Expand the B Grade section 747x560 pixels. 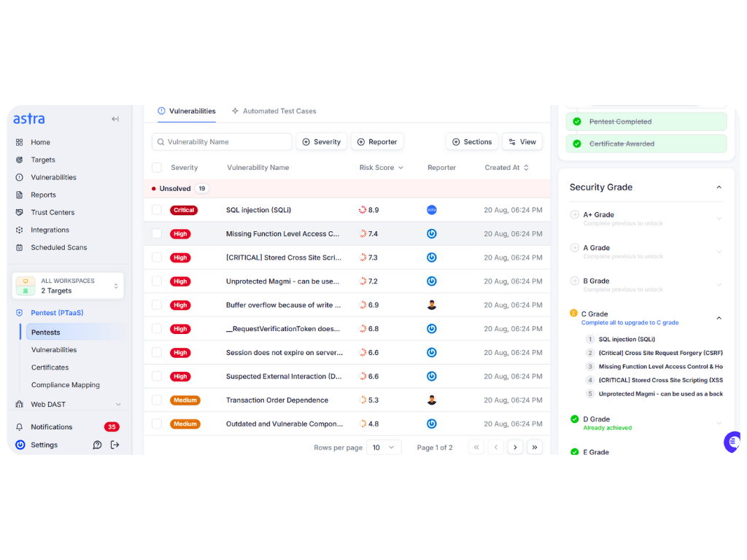click(x=719, y=285)
